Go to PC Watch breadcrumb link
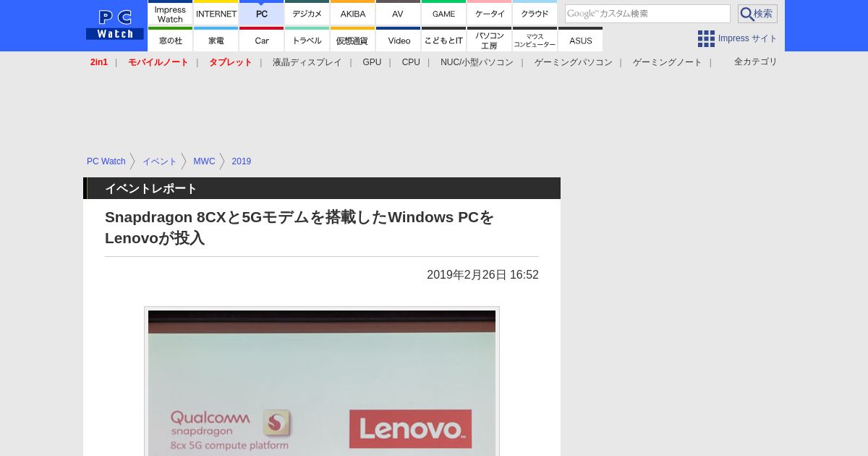The height and width of the screenshot is (456, 868). click(106, 161)
